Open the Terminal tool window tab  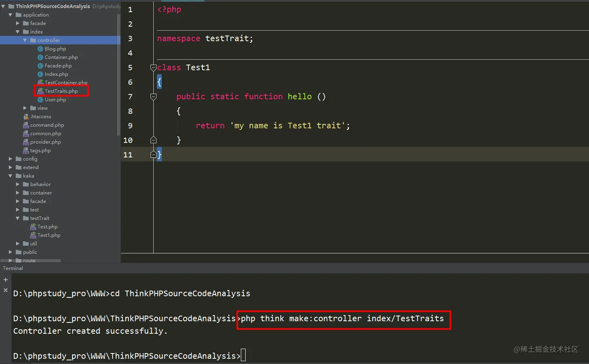[13, 268]
